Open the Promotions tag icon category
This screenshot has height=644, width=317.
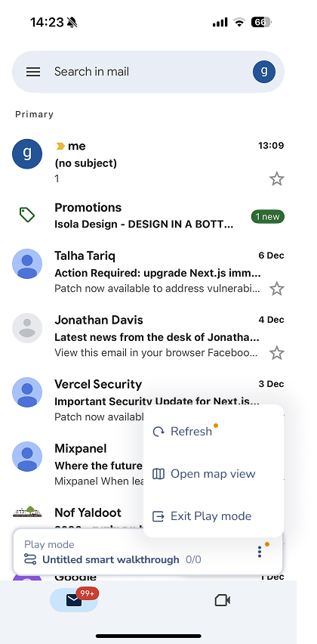point(27,215)
